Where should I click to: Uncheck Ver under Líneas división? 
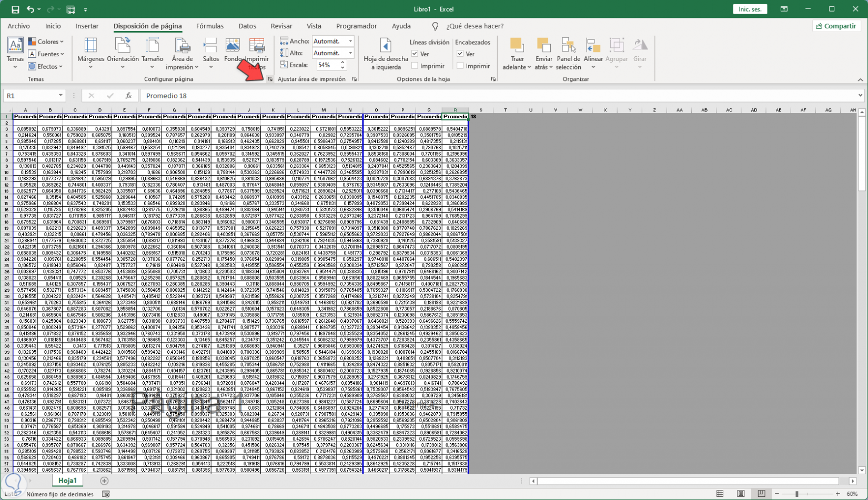coord(415,54)
